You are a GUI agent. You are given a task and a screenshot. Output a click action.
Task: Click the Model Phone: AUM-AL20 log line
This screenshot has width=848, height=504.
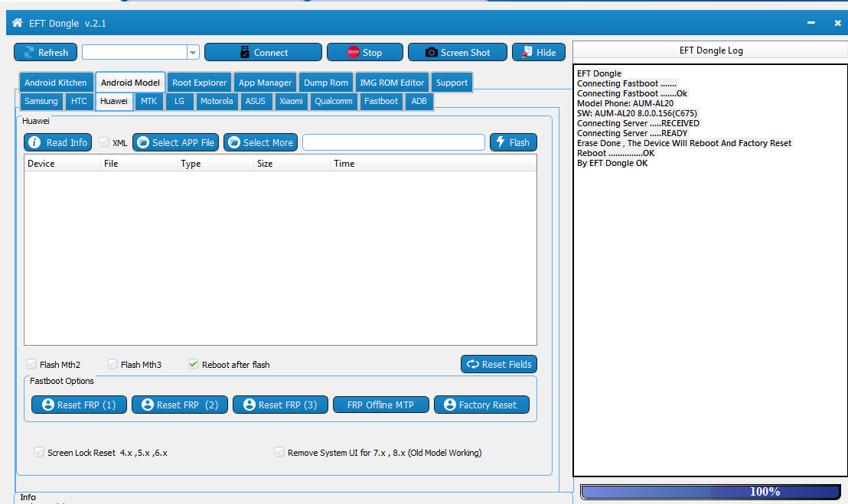pos(625,103)
